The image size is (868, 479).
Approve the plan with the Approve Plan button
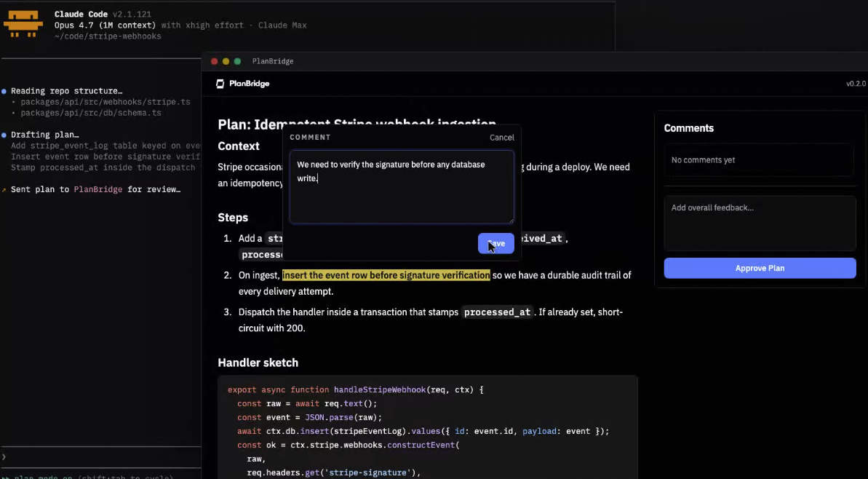click(x=760, y=268)
